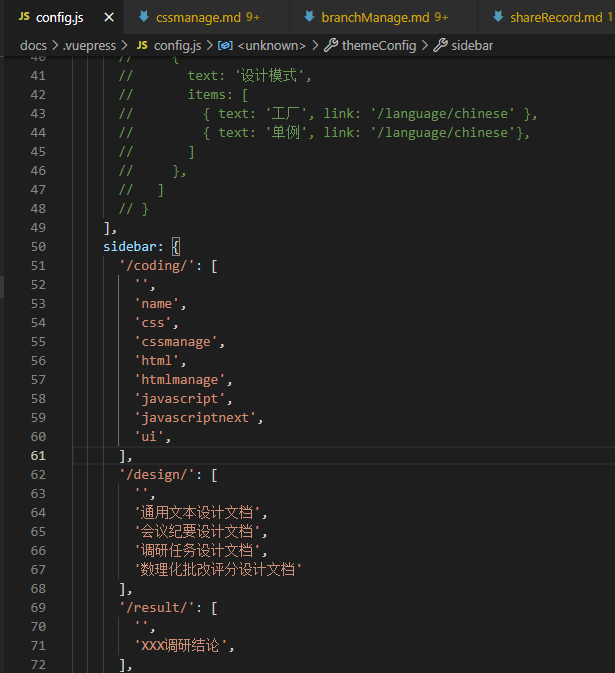
Task: Close the config.js tab
Action: 109,18
